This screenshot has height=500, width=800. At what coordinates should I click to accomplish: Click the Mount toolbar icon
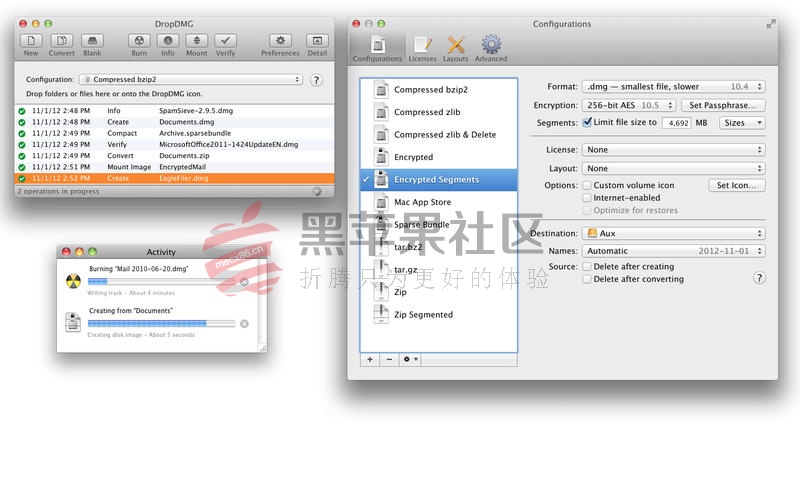click(196, 41)
